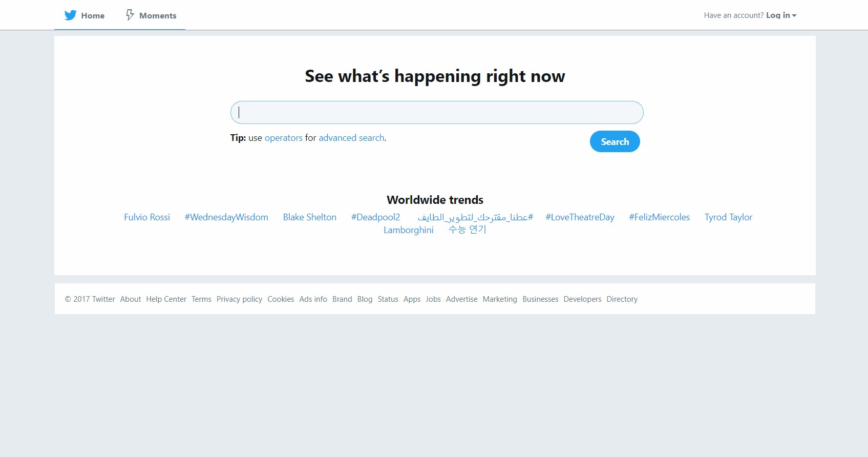Image resolution: width=868 pixels, height=457 pixels.
Task: Select the #LoveTheatreDay hashtag
Action: pos(580,217)
